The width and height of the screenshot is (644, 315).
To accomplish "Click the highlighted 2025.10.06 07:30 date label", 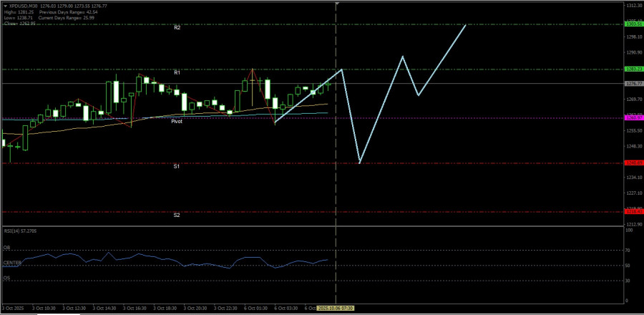I will (336, 309).
